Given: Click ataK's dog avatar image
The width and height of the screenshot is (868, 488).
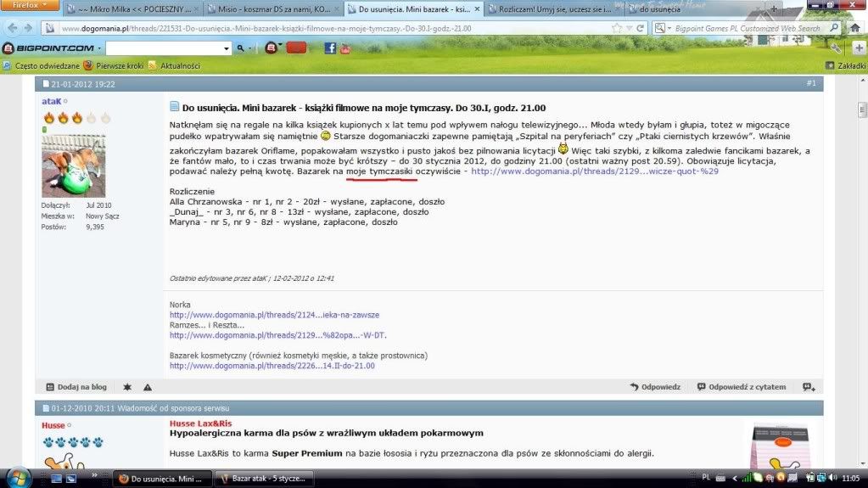Looking at the screenshot, I should point(73,165).
